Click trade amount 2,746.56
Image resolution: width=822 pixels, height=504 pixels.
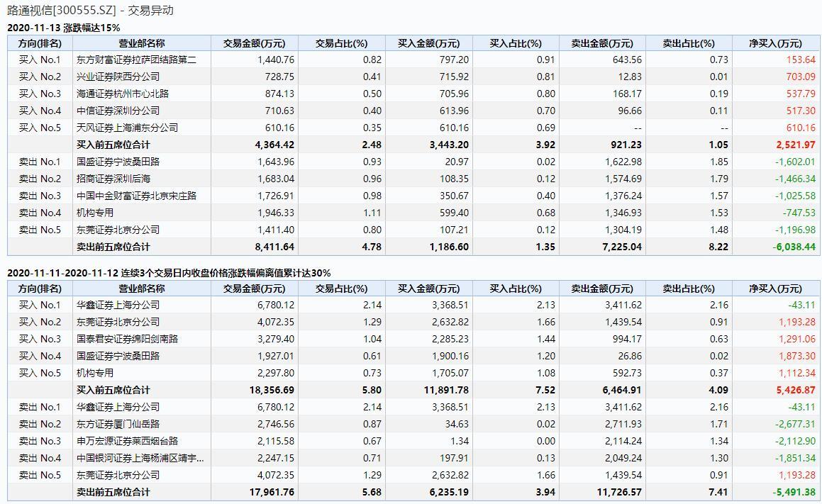(276, 424)
